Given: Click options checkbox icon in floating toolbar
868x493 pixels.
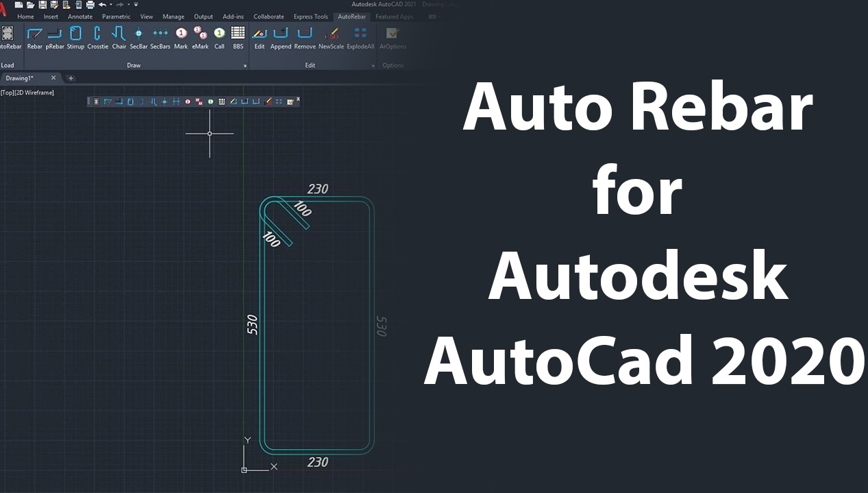Looking at the screenshot, I should (290, 101).
